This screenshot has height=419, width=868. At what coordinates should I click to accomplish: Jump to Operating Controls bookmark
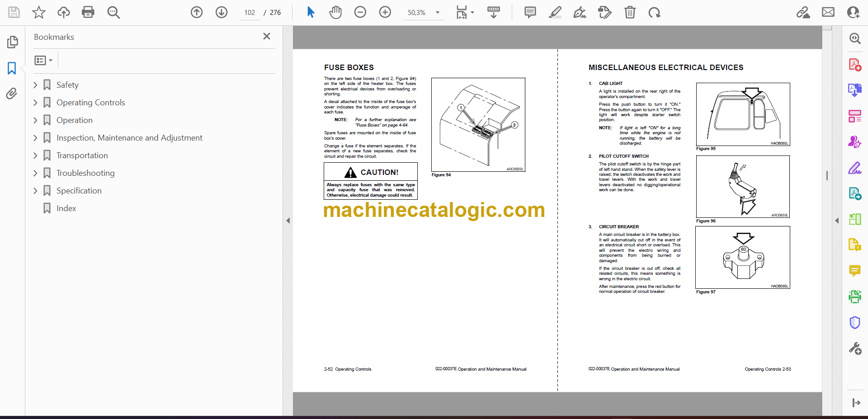[x=90, y=103]
